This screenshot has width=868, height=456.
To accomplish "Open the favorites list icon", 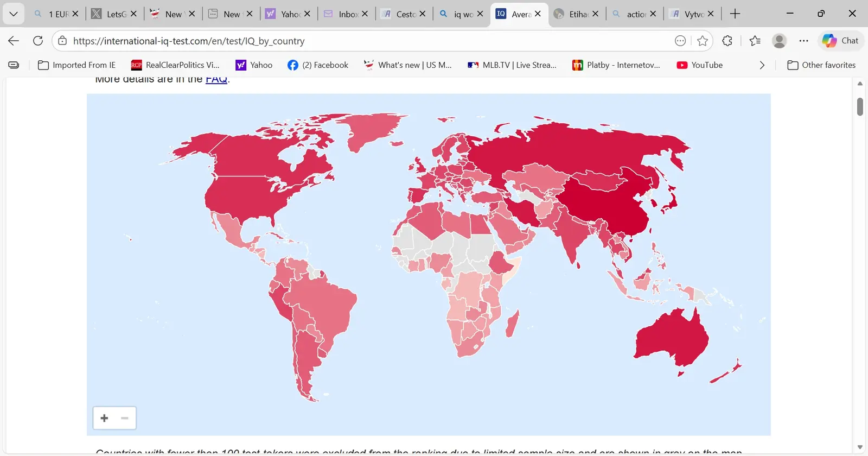I will (x=755, y=41).
